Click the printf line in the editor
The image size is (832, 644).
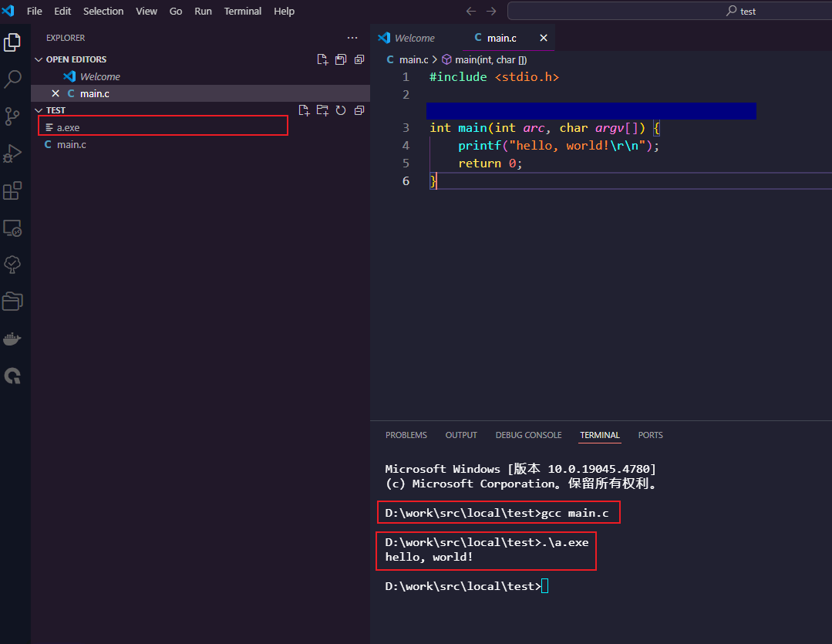click(559, 146)
